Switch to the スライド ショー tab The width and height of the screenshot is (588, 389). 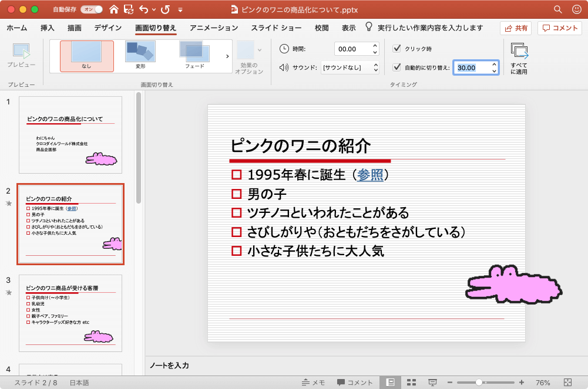[276, 28]
